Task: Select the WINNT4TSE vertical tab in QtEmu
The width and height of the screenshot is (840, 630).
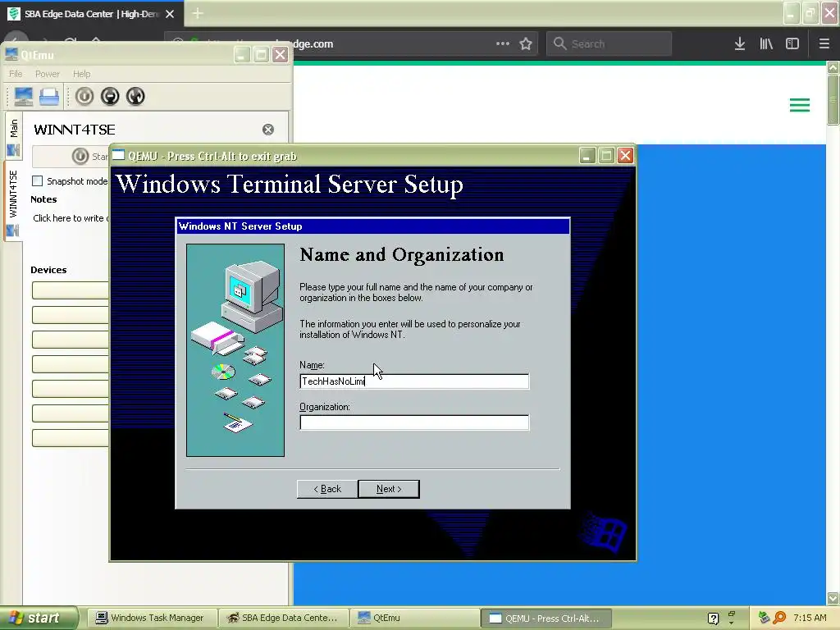Action: click(13, 201)
